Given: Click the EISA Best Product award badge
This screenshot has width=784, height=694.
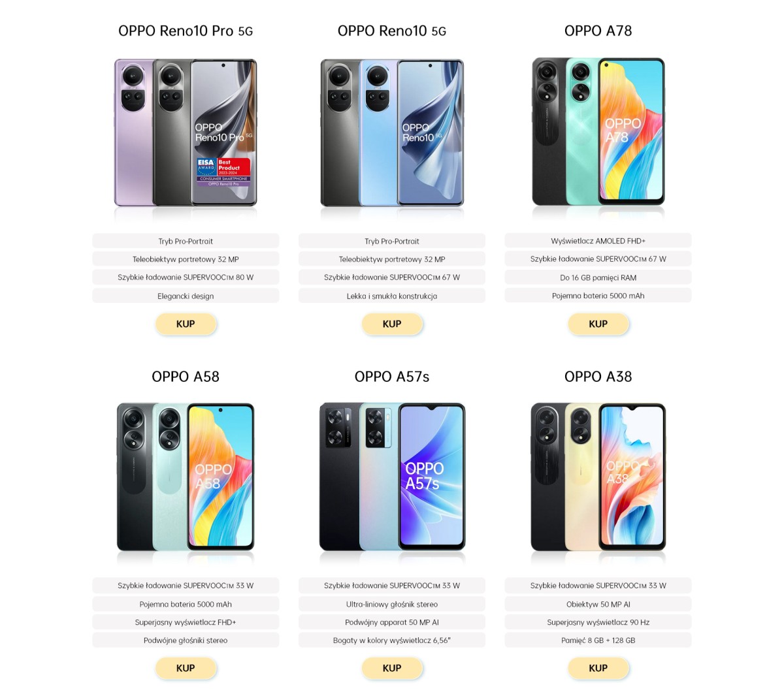Looking at the screenshot, I should [223, 172].
